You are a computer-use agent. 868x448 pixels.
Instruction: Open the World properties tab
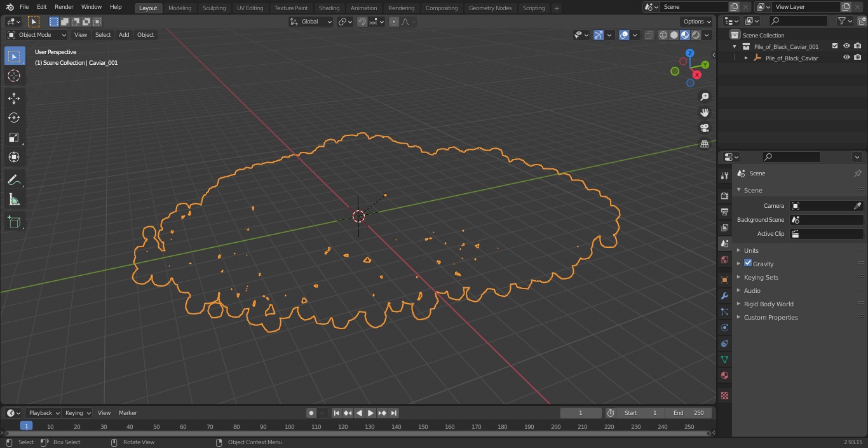pos(724,260)
